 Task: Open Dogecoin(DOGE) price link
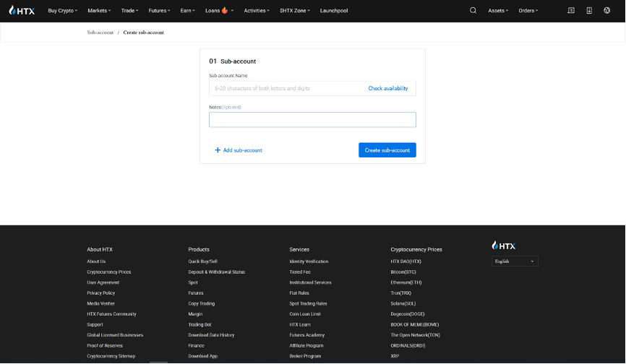tap(408, 313)
